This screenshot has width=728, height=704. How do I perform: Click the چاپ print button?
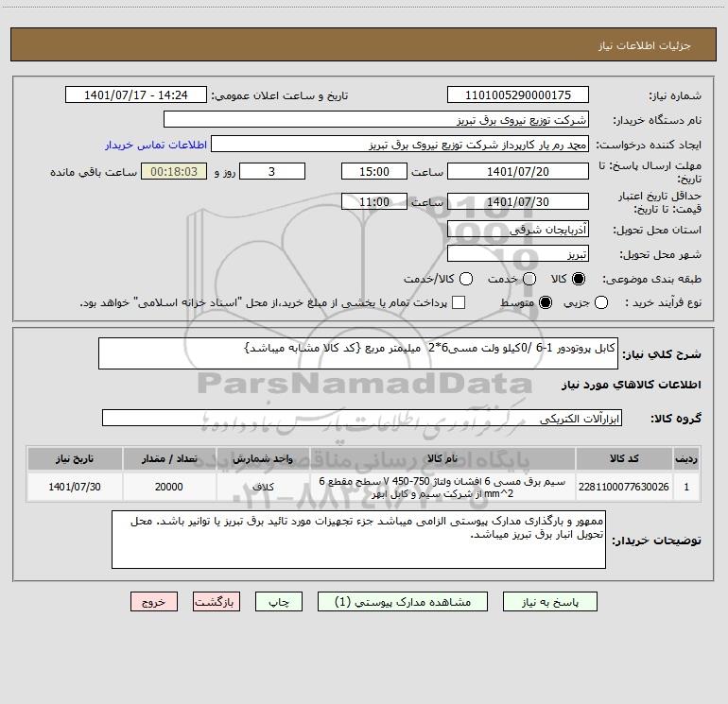[x=279, y=602]
